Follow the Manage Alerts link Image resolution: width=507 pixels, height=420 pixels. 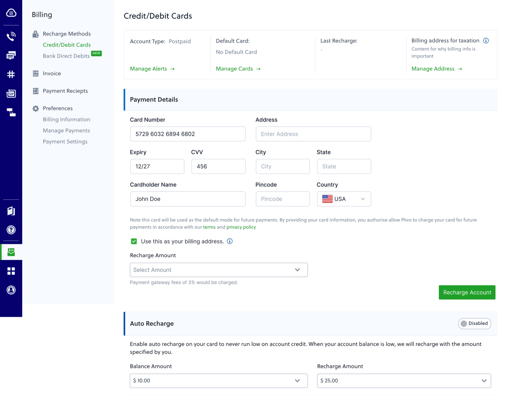[x=152, y=69]
